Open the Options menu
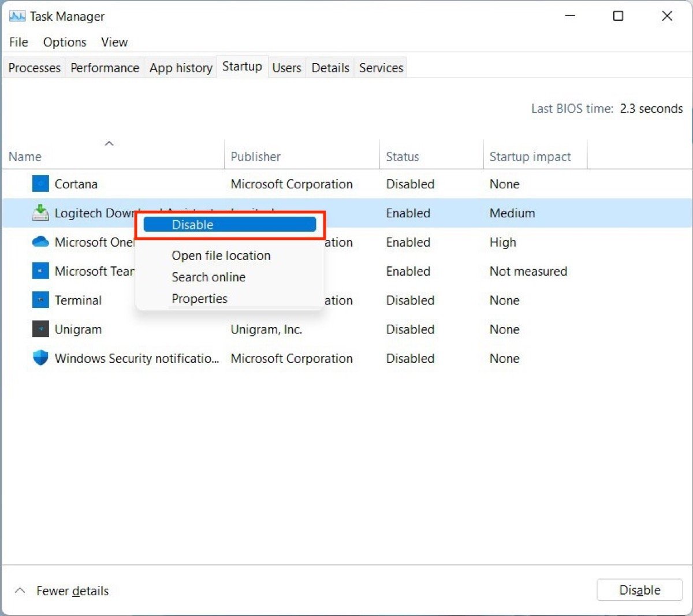The image size is (693, 616). (65, 42)
